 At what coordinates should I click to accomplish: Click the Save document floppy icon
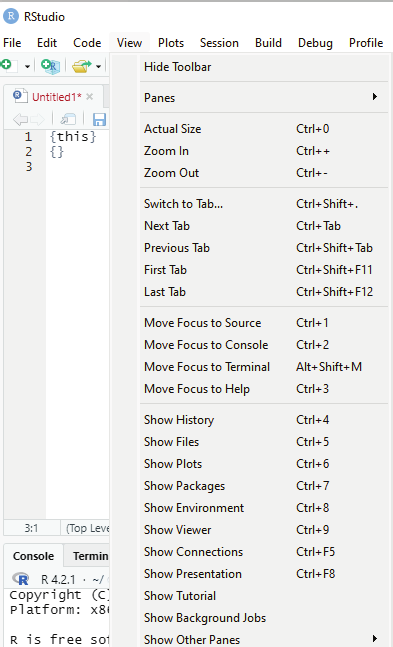coord(99,120)
